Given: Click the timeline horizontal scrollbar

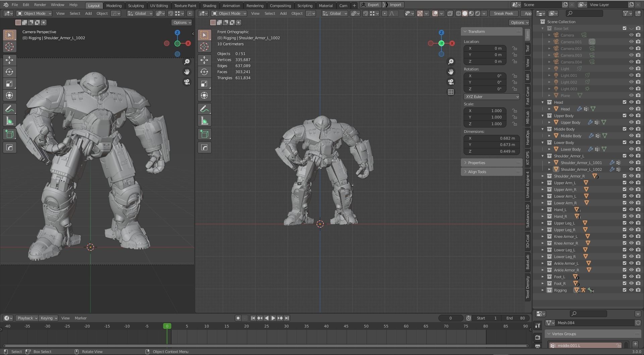Looking at the screenshot, I should (266, 346).
